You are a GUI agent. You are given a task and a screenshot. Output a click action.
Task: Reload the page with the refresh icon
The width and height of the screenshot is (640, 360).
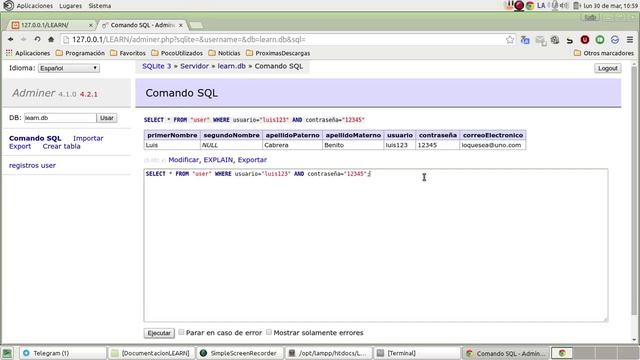pyautogui.click(x=38, y=40)
